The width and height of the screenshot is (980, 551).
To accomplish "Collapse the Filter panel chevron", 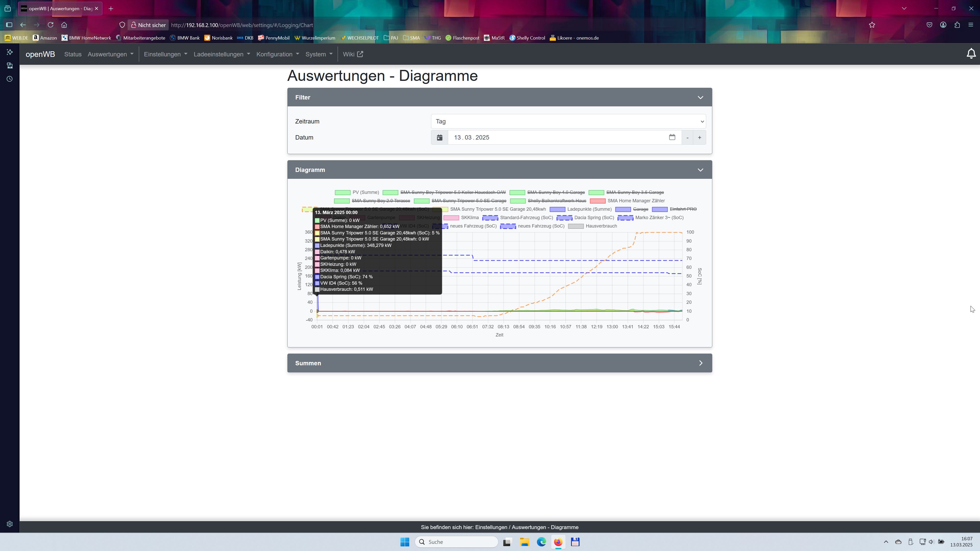I will tap(700, 98).
